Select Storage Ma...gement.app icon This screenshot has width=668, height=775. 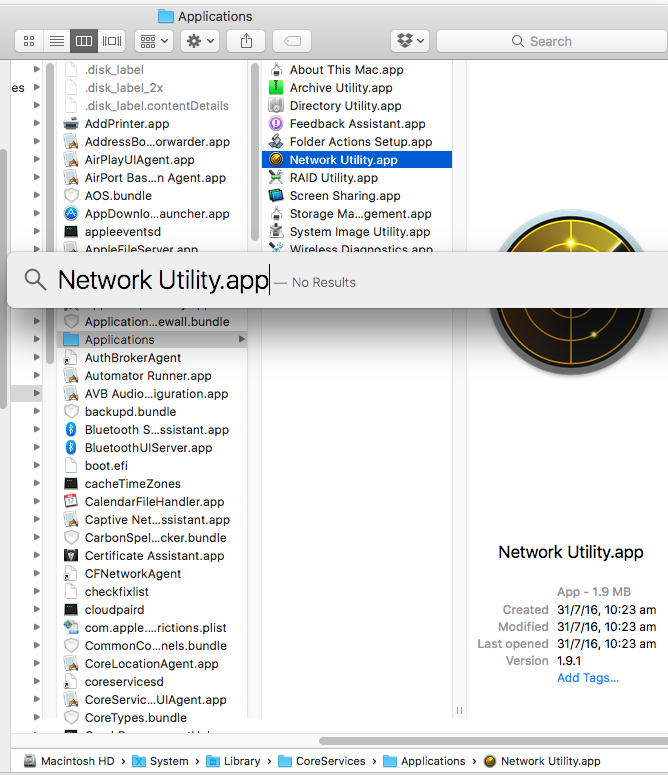[x=276, y=214]
